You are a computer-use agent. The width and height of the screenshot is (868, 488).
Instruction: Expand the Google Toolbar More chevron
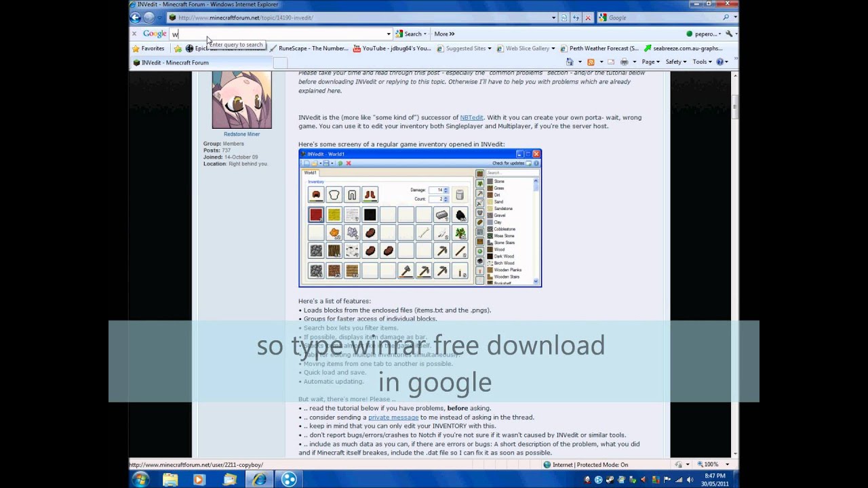coord(444,34)
